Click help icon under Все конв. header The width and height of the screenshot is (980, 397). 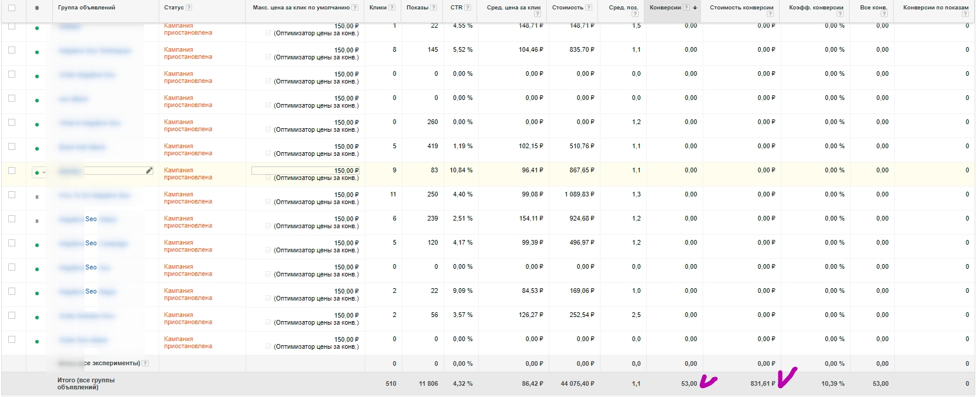tap(884, 14)
